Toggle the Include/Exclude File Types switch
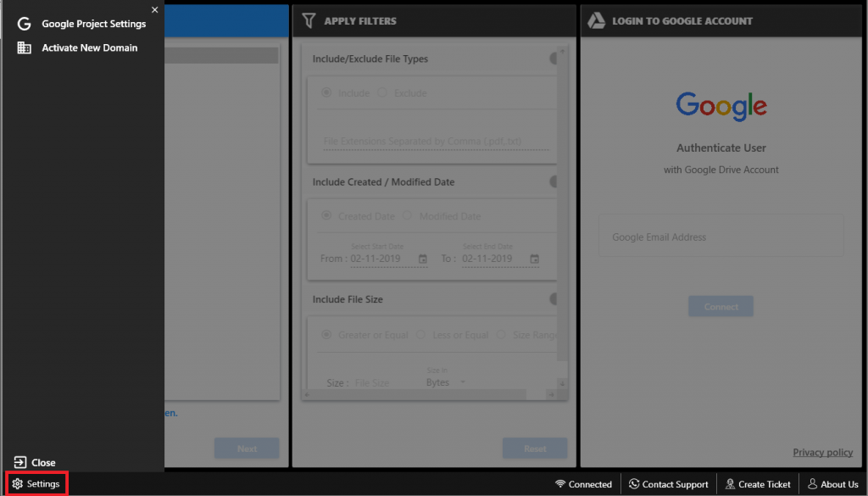868x496 pixels. coord(553,59)
